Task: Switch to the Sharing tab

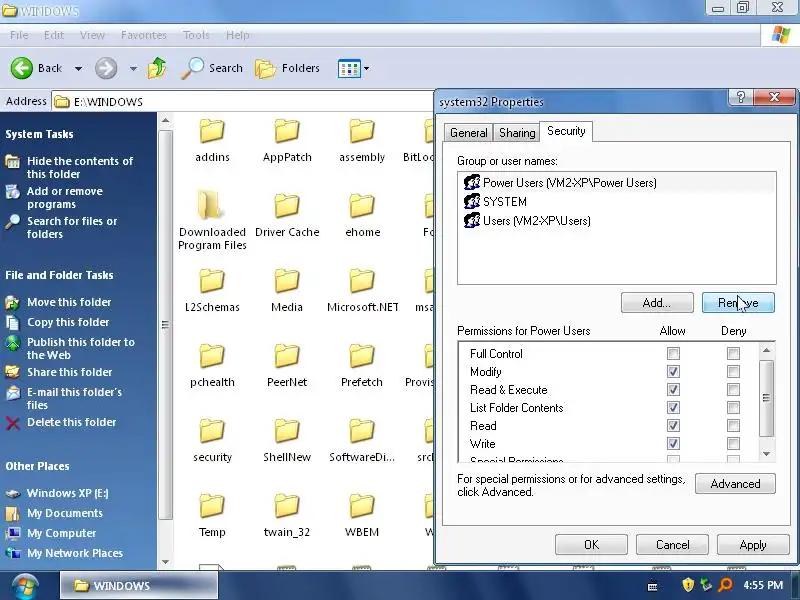Action: 517,133
